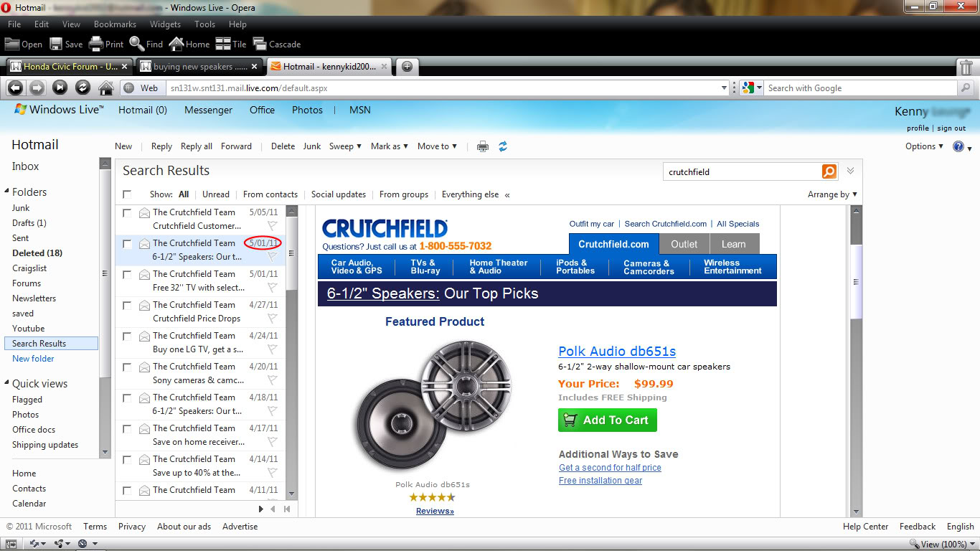
Task: Click the printer icon in Hotmail toolbar
Action: point(483,146)
